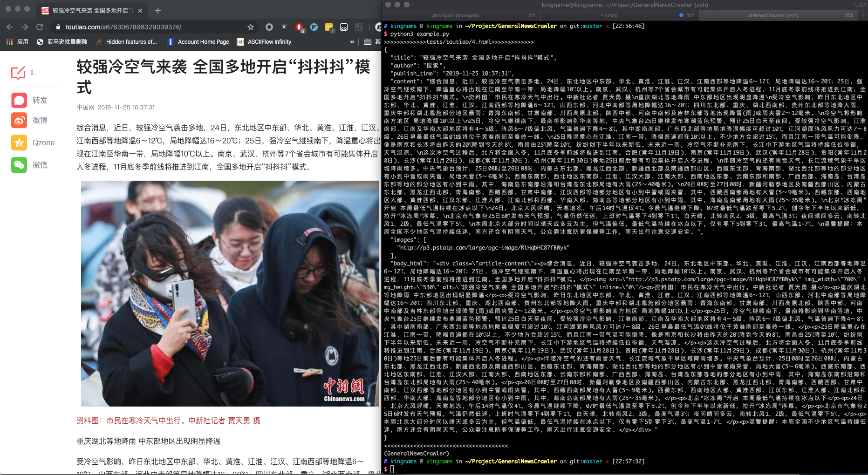This screenshot has height=475, width=868.
Task: Click the article headline 较强冷空气来袭
Action: (x=224, y=77)
